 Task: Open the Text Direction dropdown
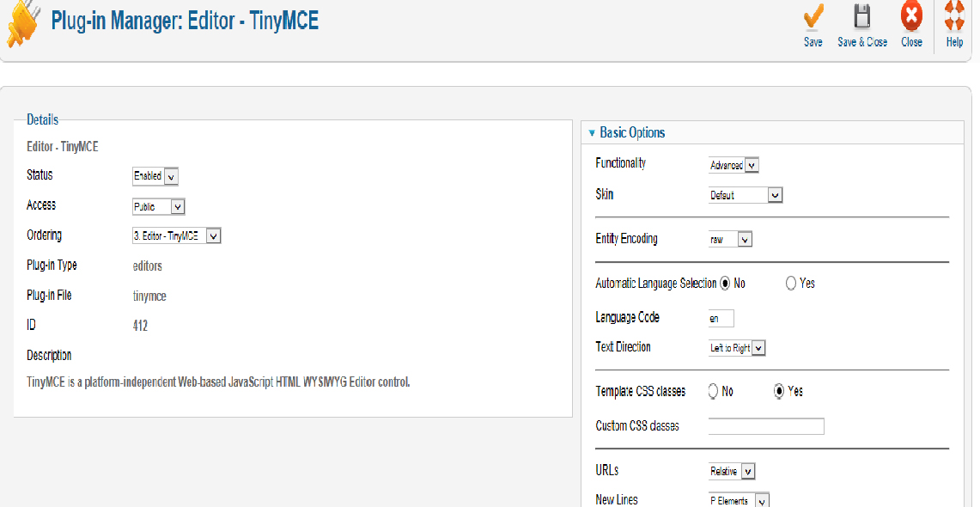(x=737, y=348)
